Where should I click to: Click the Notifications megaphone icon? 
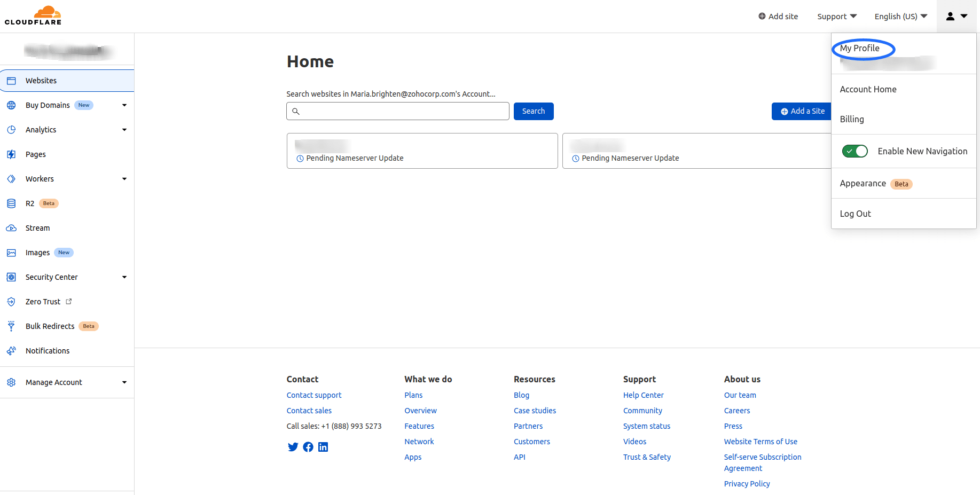11,351
